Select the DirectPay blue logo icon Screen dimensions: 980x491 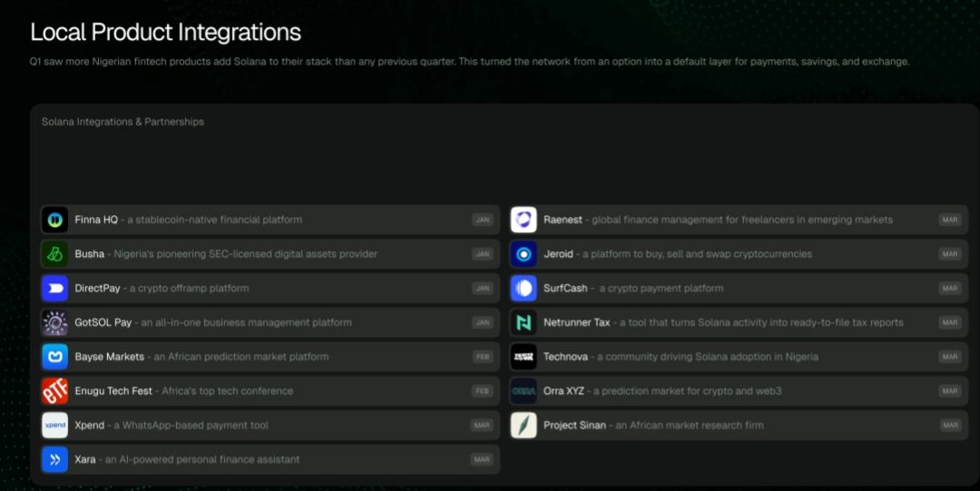point(54,289)
